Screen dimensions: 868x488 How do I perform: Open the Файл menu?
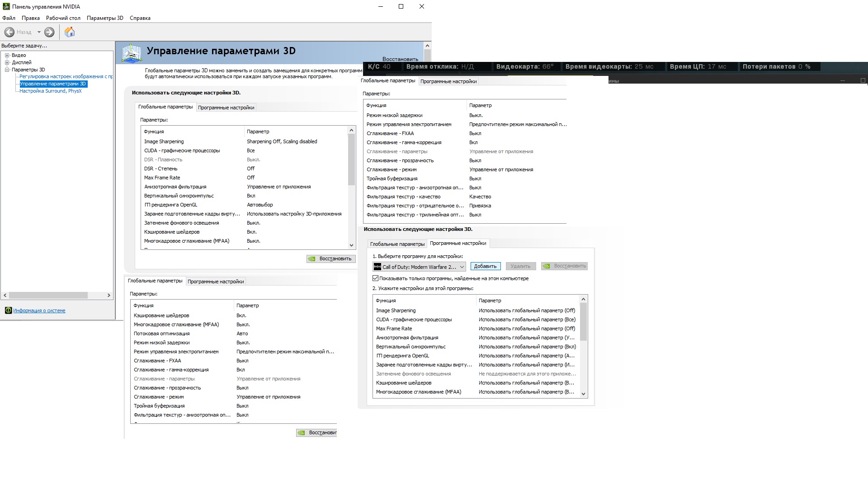[x=9, y=18]
